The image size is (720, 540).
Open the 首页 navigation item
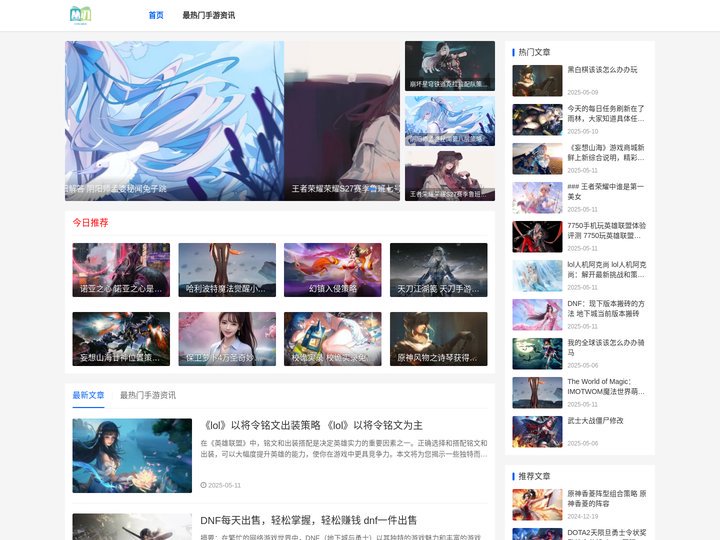(x=156, y=15)
